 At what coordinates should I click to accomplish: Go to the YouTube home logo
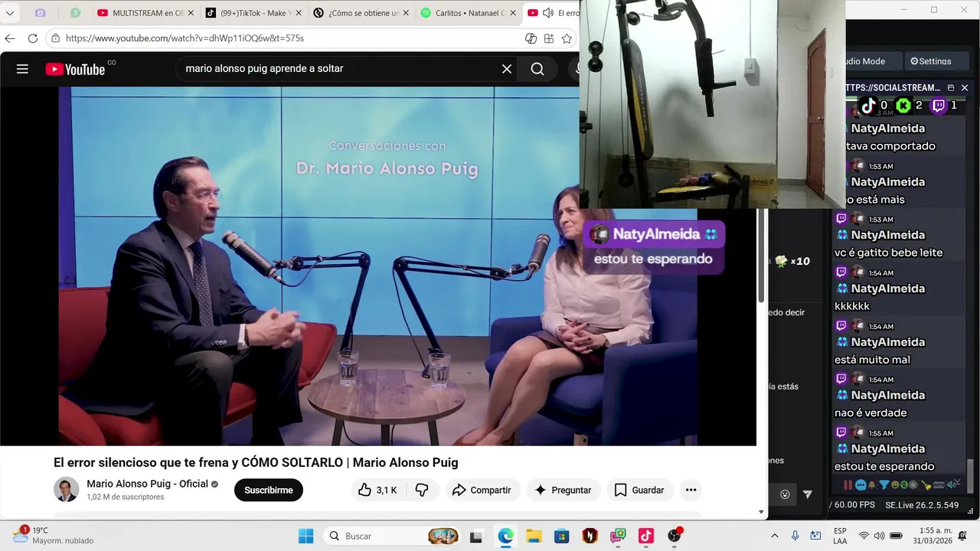pos(75,69)
